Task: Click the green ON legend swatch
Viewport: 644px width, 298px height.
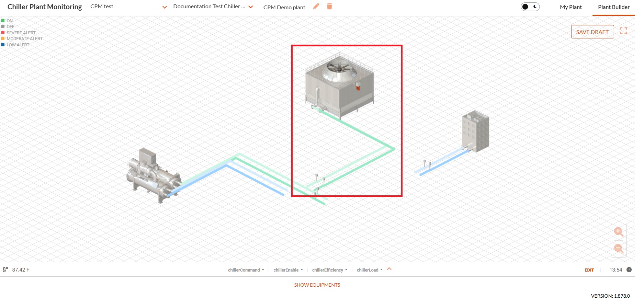Action: tap(3, 21)
